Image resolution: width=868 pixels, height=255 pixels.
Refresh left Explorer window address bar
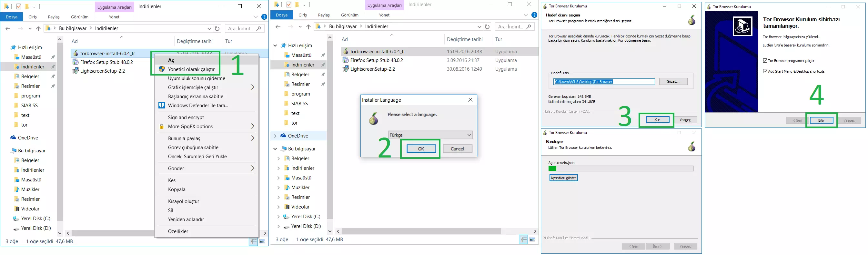[x=217, y=29]
